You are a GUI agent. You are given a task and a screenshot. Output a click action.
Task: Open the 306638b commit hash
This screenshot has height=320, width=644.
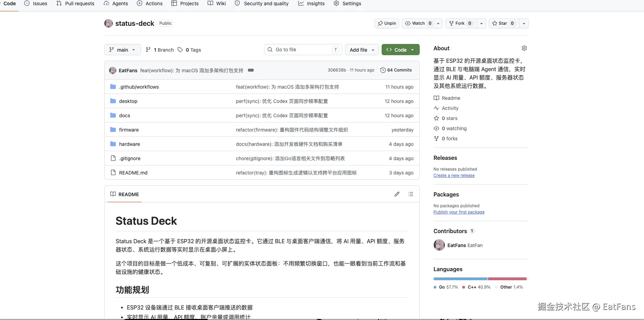tap(337, 70)
